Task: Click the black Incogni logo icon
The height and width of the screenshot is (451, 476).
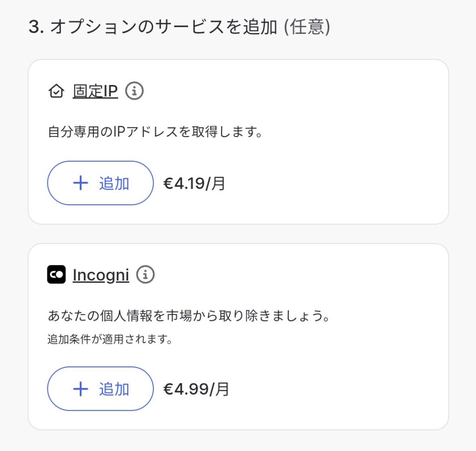Action: click(x=56, y=275)
